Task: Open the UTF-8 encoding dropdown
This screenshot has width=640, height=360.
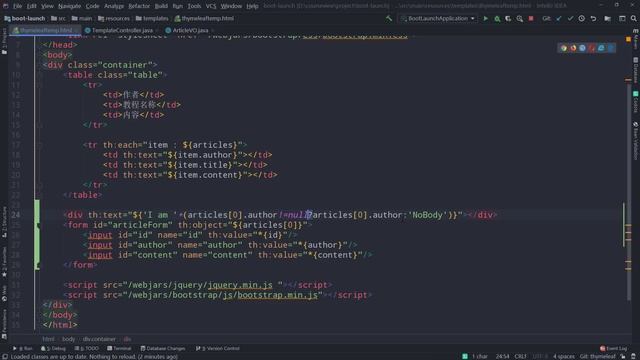Action: click(540, 356)
